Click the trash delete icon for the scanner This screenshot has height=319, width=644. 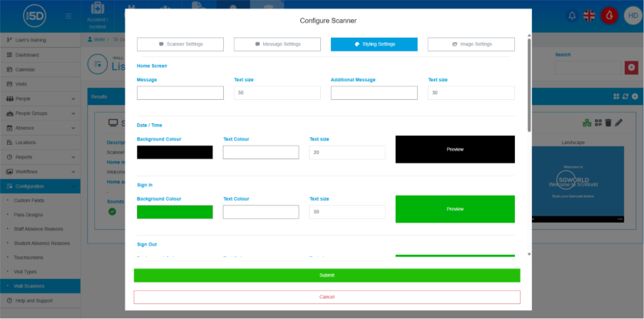click(608, 123)
